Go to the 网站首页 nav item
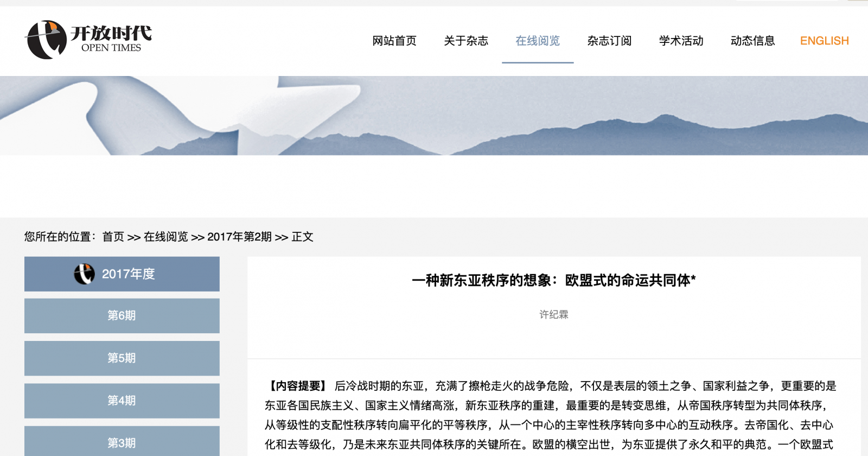 394,41
